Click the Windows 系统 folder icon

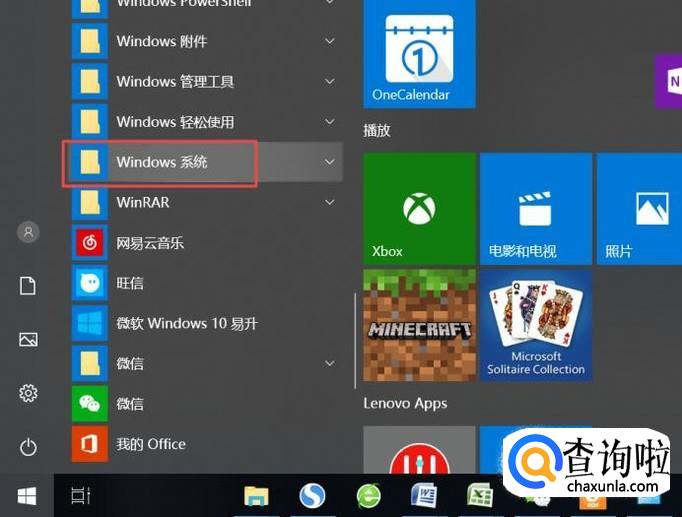(90, 162)
